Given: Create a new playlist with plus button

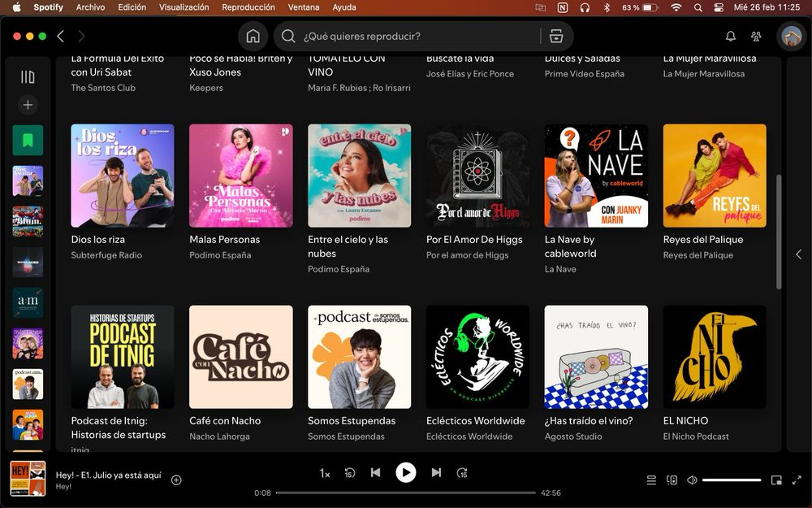Looking at the screenshot, I should coord(28,105).
